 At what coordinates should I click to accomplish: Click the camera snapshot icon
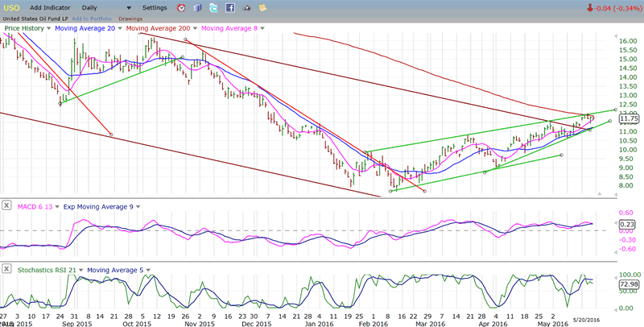tap(246, 7)
